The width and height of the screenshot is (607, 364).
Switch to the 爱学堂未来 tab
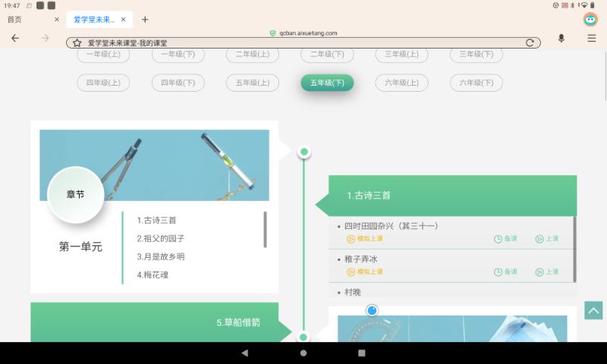coord(94,20)
